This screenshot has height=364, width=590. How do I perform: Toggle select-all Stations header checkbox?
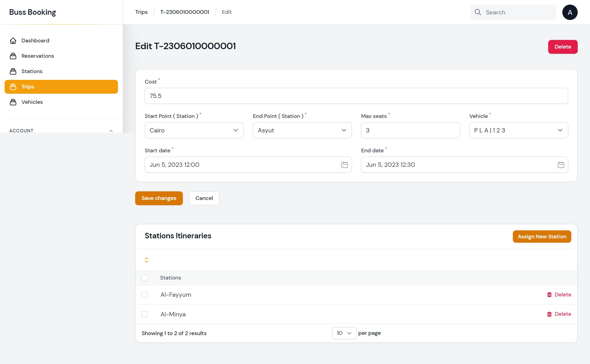(x=145, y=278)
